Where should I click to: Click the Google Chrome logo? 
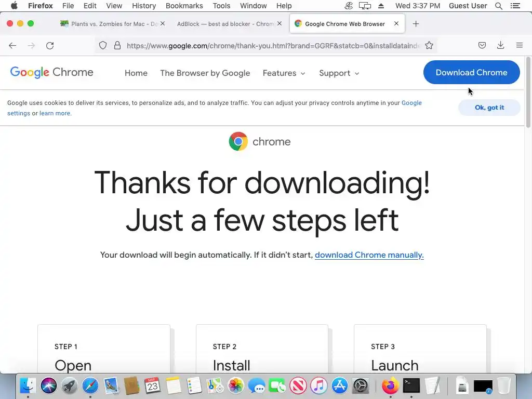[51, 73]
